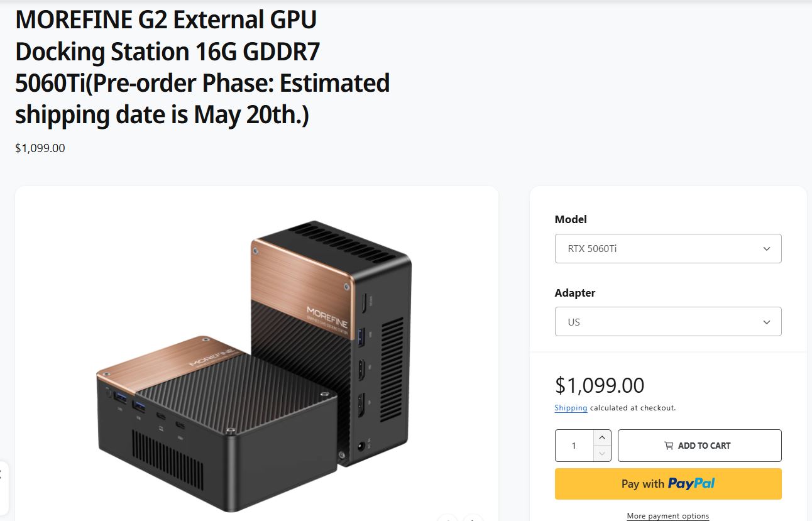The height and width of the screenshot is (521, 812).
Task: Open the Shipping link under the price
Action: 571,407
